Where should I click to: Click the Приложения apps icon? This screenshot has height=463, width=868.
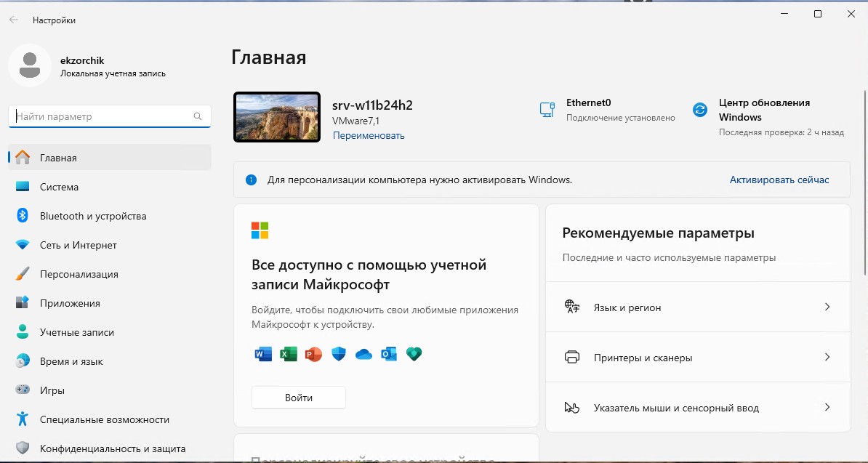(x=23, y=303)
